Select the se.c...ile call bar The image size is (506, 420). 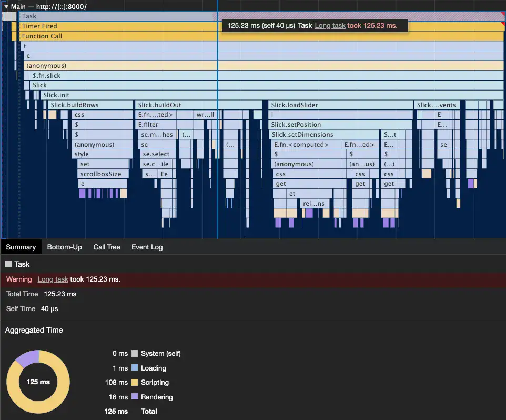pos(156,164)
